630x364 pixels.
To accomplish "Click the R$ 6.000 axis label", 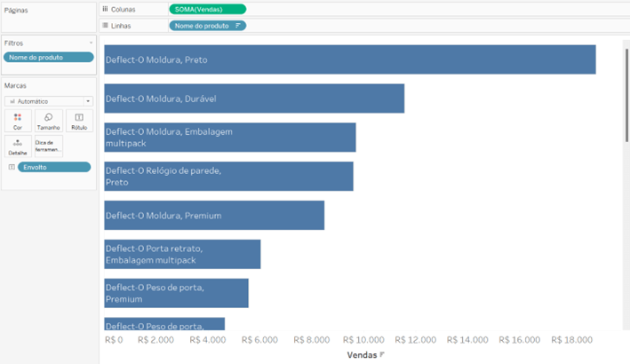I will tap(259, 340).
